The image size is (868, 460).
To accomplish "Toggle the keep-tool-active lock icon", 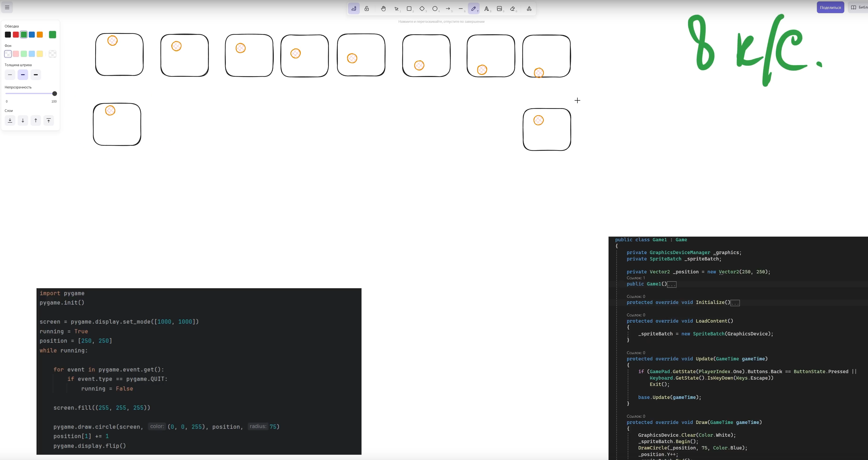I will [x=367, y=9].
